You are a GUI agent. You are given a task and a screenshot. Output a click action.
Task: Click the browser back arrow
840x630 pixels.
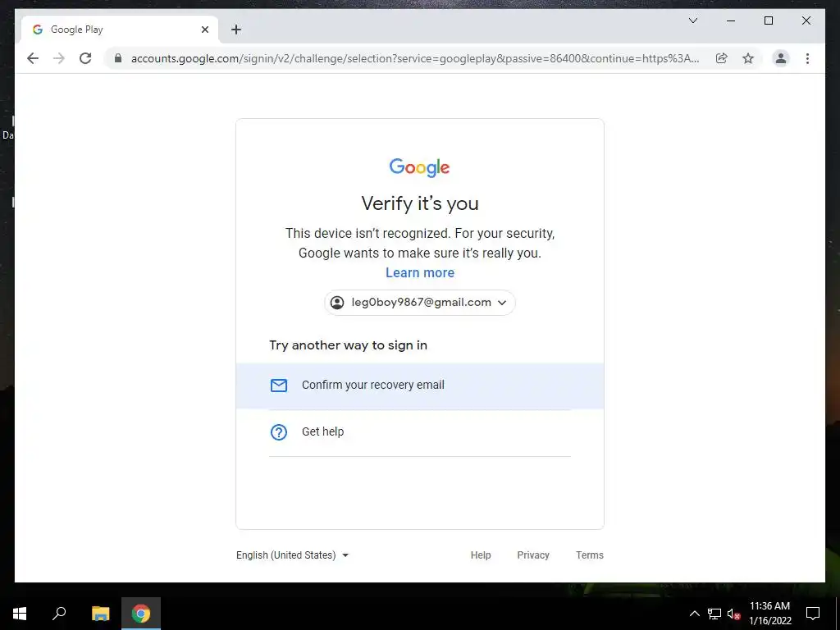[x=33, y=58]
